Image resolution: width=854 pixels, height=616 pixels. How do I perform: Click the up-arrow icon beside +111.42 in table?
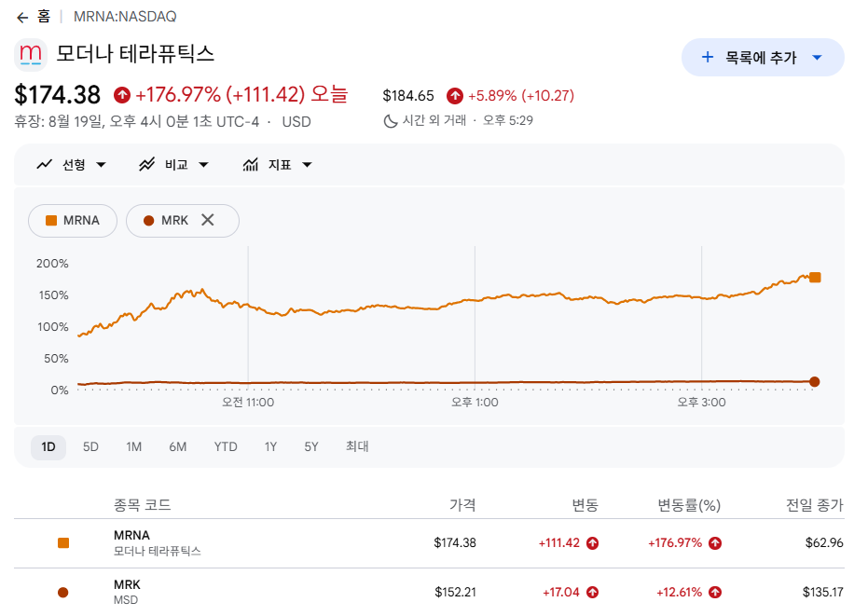coord(593,543)
